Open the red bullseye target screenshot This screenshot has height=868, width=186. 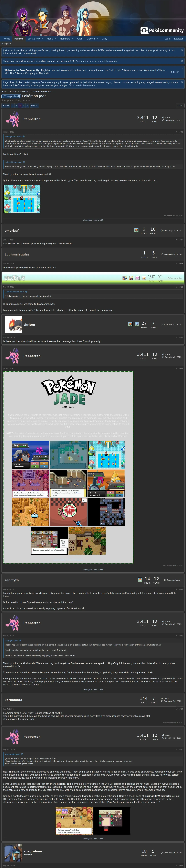click(x=68, y=512)
